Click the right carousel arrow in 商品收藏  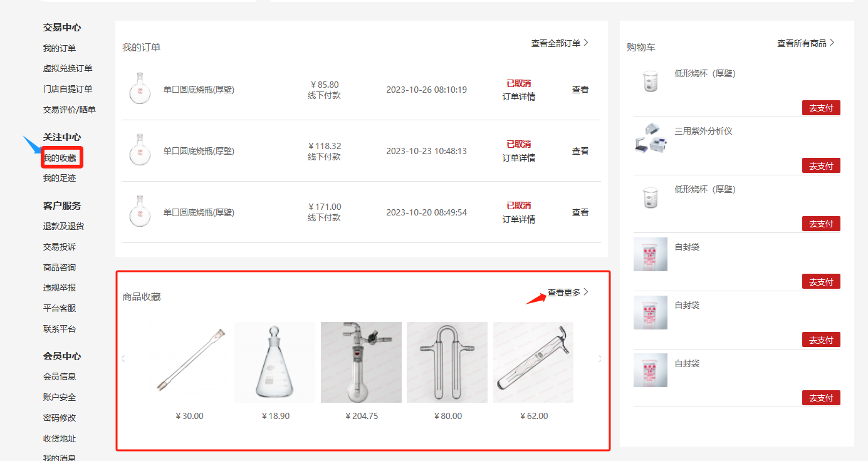600,359
